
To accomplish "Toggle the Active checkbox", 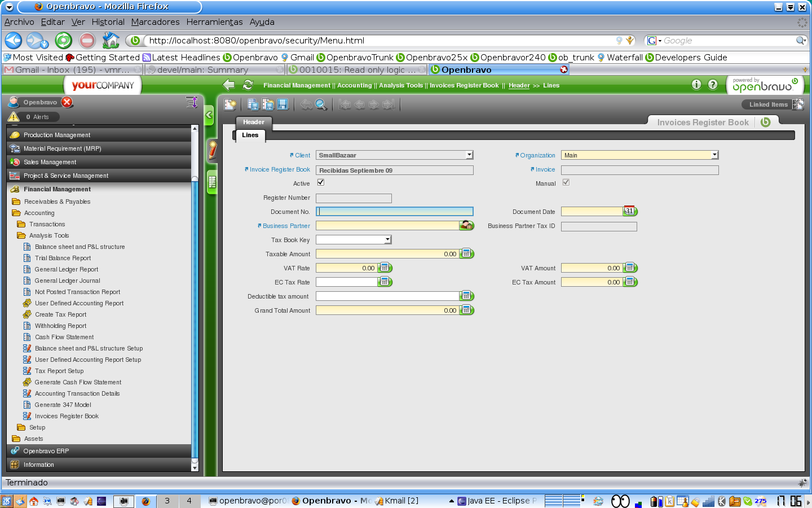I will (321, 182).
